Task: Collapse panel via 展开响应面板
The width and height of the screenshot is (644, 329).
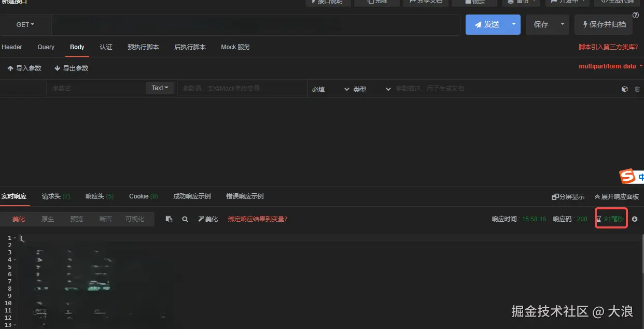Action: point(616,196)
